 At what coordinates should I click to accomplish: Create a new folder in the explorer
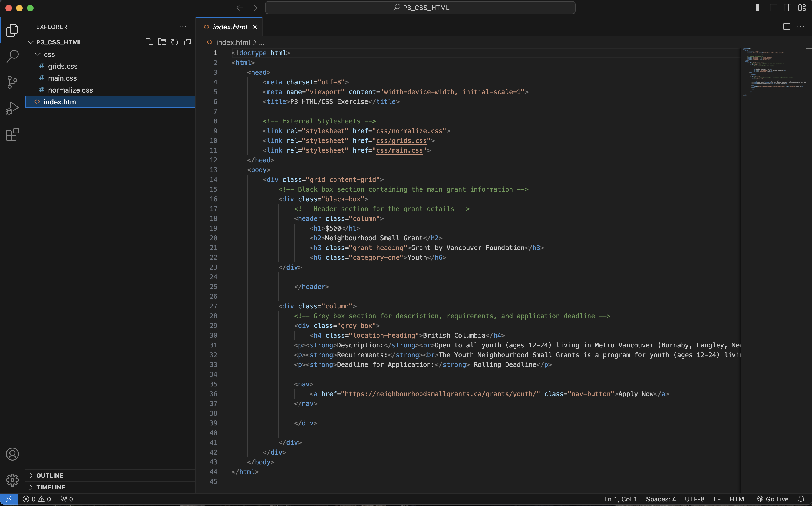pyautogui.click(x=161, y=42)
